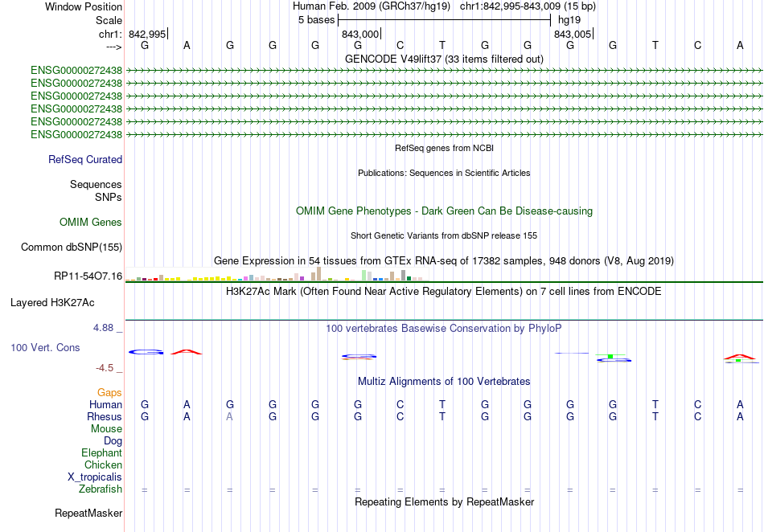Click the red A conservation logo at last base
Screen dimensions: 764x532
pos(740,357)
